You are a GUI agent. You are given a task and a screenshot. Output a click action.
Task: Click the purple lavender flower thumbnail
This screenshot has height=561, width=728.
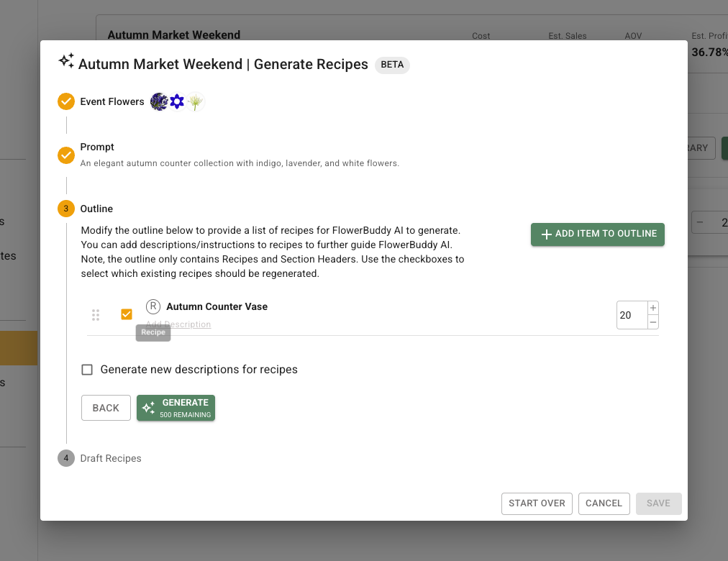[x=159, y=101]
